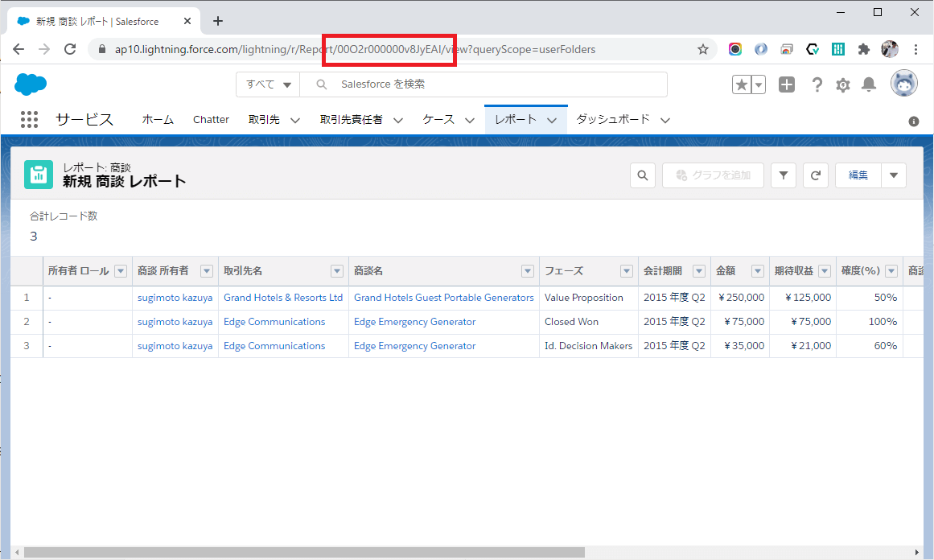
Task: Open the 確度(%) column menu arrow
Action: (891, 271)
